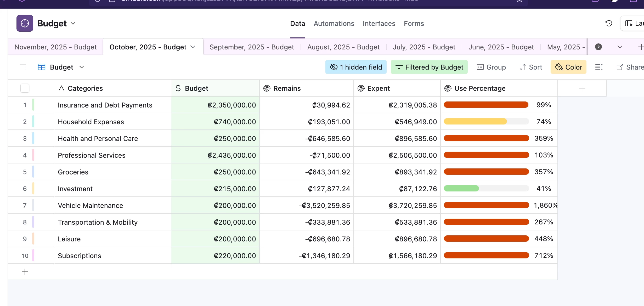Click the Budget base logo icon
644x306 pixels.
pos(25,23)
